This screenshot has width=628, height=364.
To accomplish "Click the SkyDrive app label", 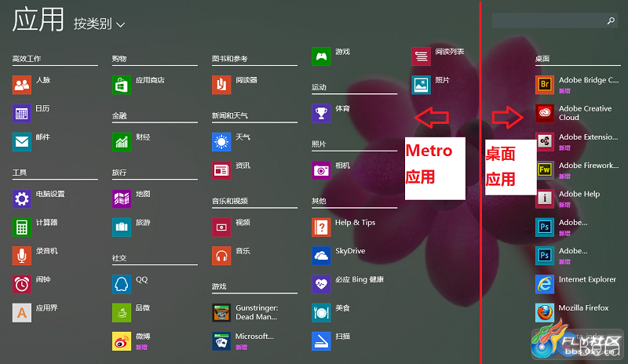I will click(x=350, y=251).
